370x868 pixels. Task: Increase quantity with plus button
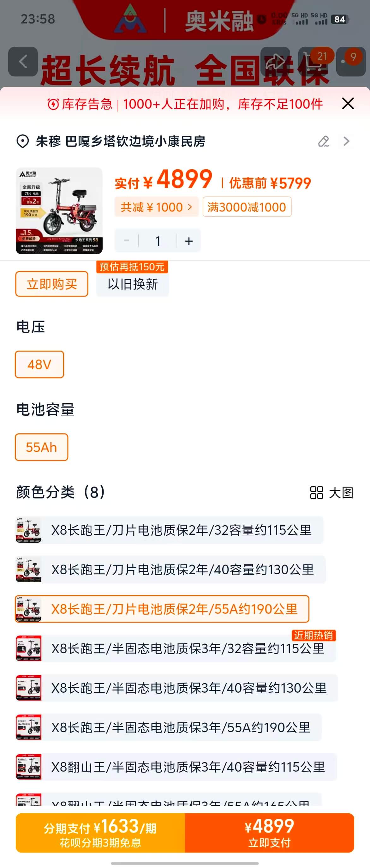click(x=189, y=241)
